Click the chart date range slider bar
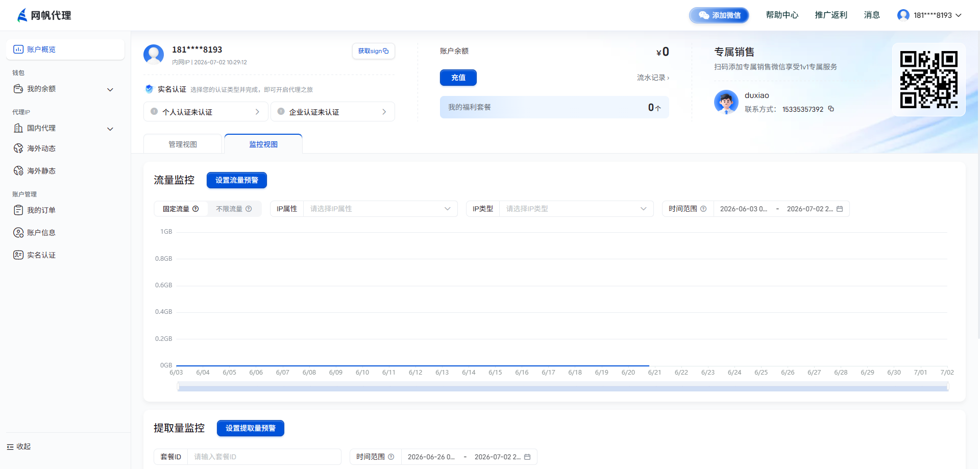The width and height of the screenshot is (980, 469). [x=562, y=387]
